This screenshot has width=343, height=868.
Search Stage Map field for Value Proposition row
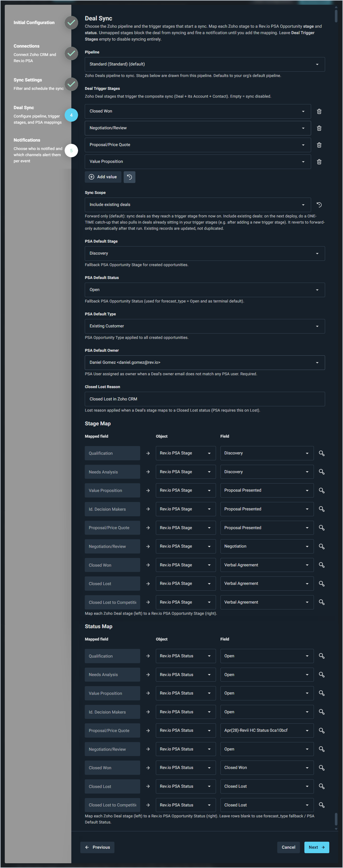321,490
